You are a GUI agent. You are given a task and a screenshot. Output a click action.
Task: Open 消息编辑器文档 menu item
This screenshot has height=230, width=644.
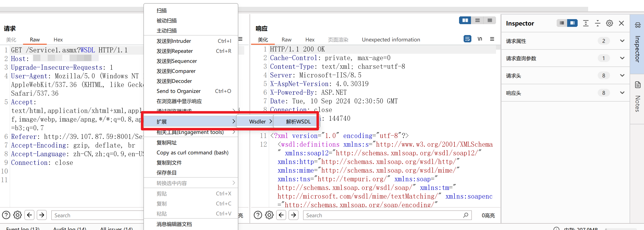click(191, 224)
